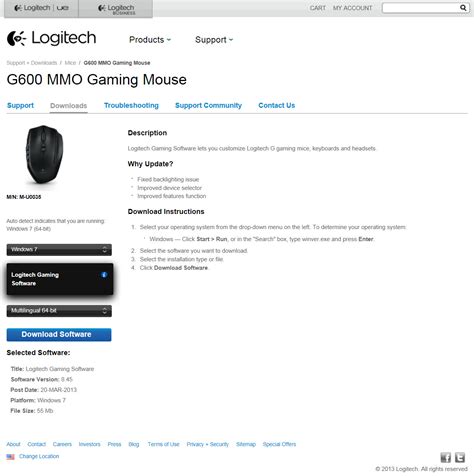474x476 pixels.
Task: Open the Logitech UE site tab
Action: click(x=41, y=8)
